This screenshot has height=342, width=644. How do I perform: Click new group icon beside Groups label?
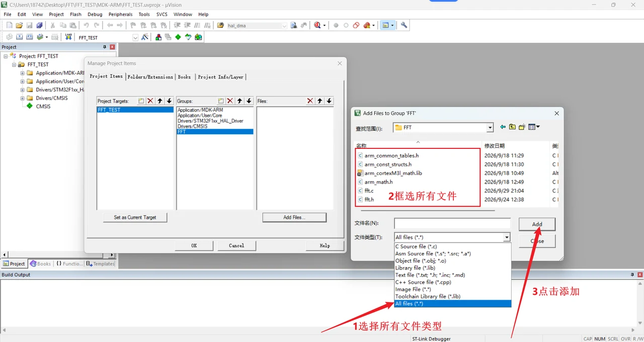coord(221,101)
